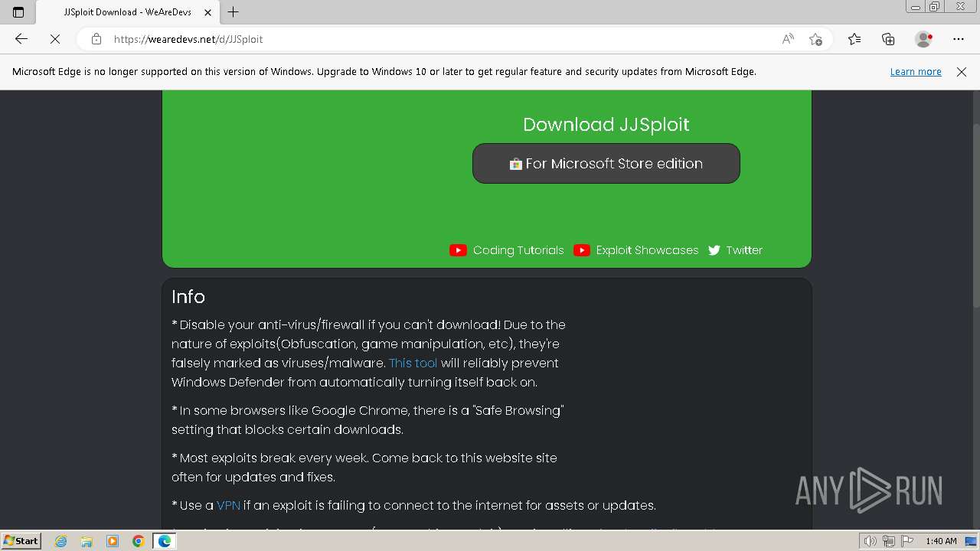Stop loading the page with X button
Viewport: 980px width, 551px height.
[55, 39]
